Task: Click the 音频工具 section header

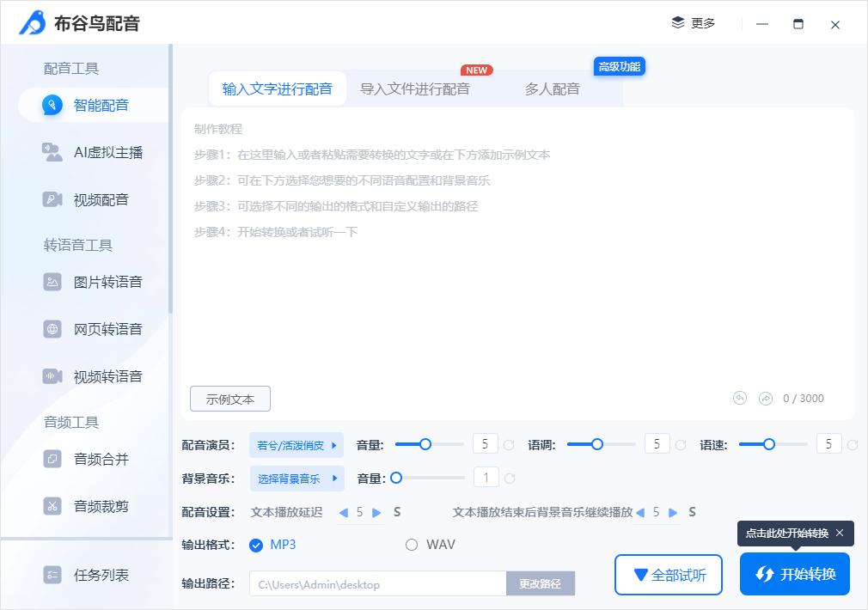Action: pos(70,423)
